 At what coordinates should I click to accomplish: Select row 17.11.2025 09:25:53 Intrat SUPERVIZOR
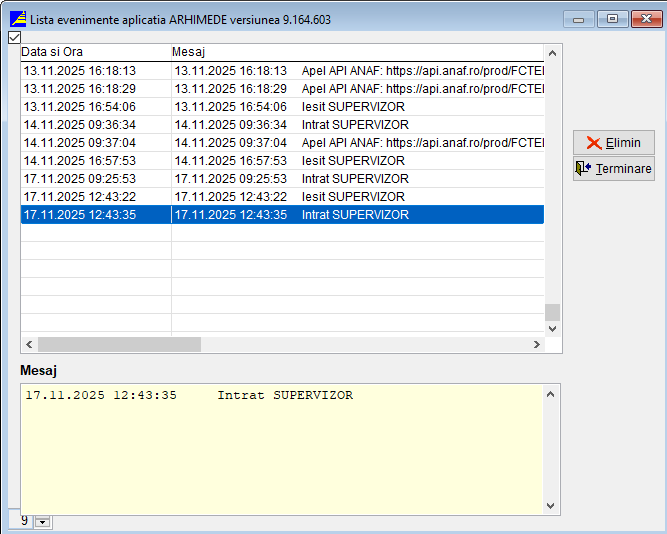(282, 179)
